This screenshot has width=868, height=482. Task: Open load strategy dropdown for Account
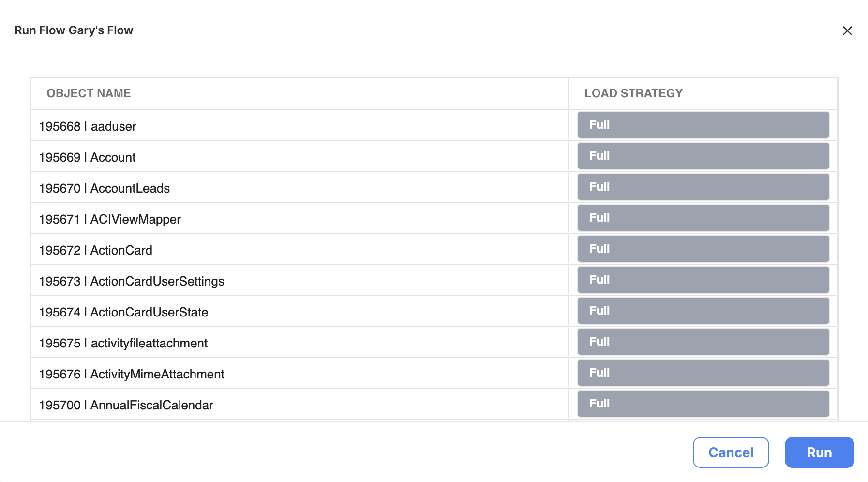pos(703,156)
